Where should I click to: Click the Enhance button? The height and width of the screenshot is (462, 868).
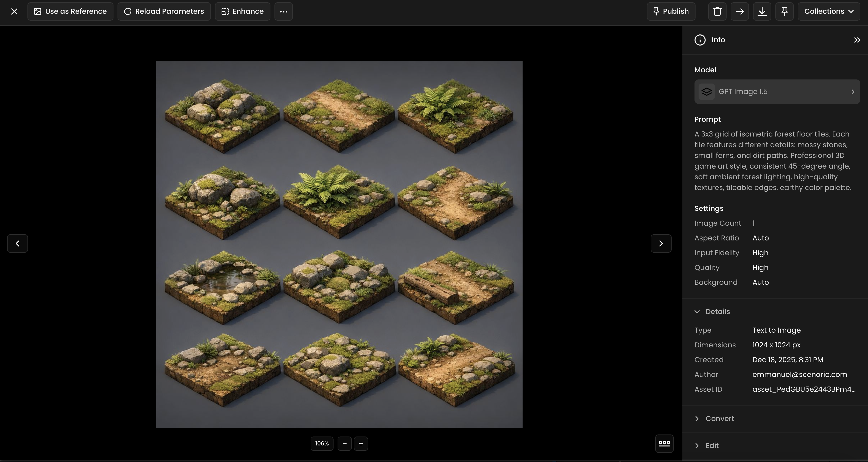[x=243, y=11]
